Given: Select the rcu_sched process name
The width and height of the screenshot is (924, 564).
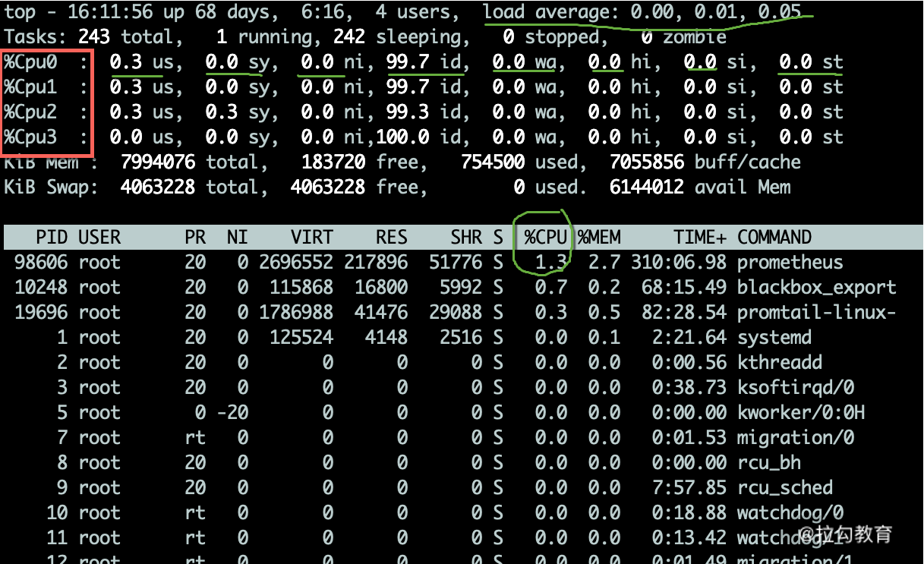Looking at the screenshot, I should pyautogui.click(x=784, y=488).
